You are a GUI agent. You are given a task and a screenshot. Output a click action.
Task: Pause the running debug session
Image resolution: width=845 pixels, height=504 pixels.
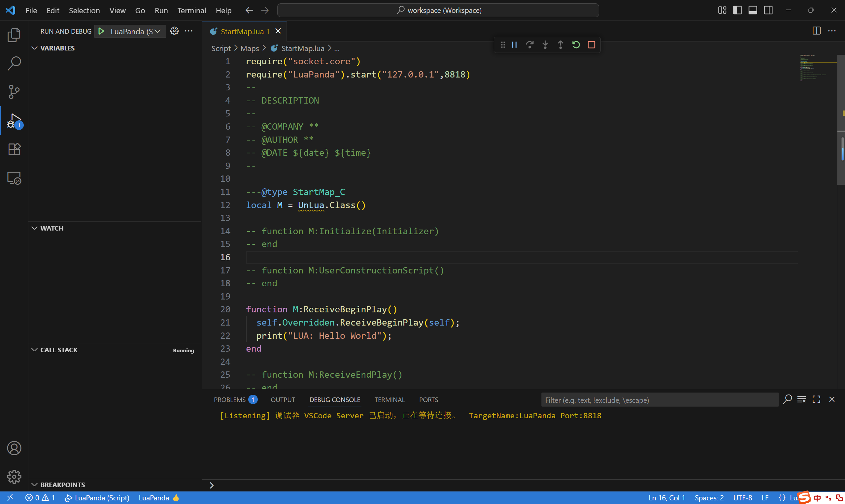(x=514, y=45)
